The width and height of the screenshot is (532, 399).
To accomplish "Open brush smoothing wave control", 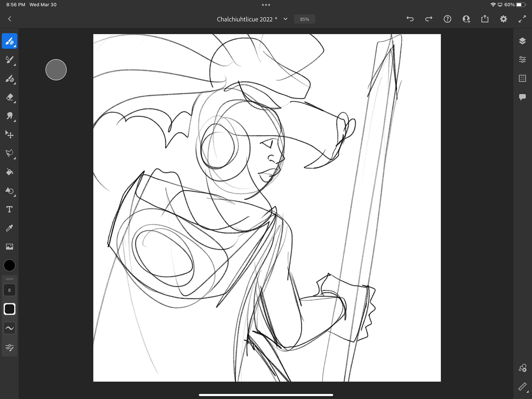I will (9, 328).
